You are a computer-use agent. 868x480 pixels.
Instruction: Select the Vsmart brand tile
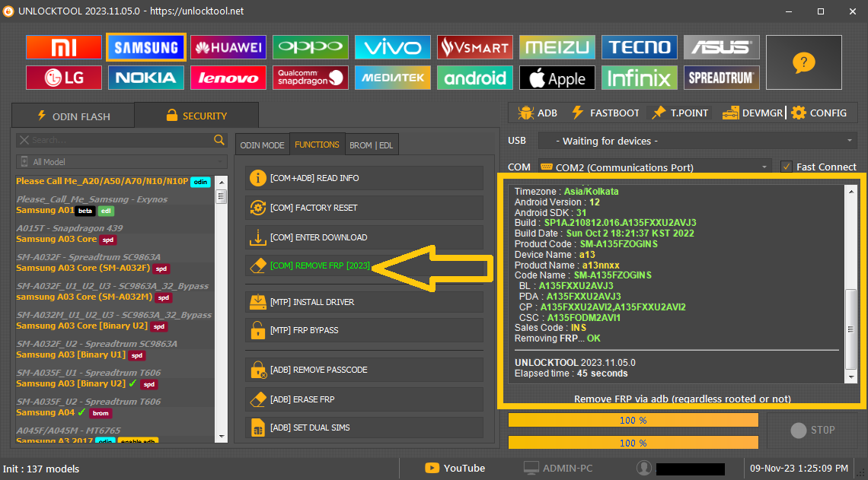pyautogui.click(x=475, y=47)
